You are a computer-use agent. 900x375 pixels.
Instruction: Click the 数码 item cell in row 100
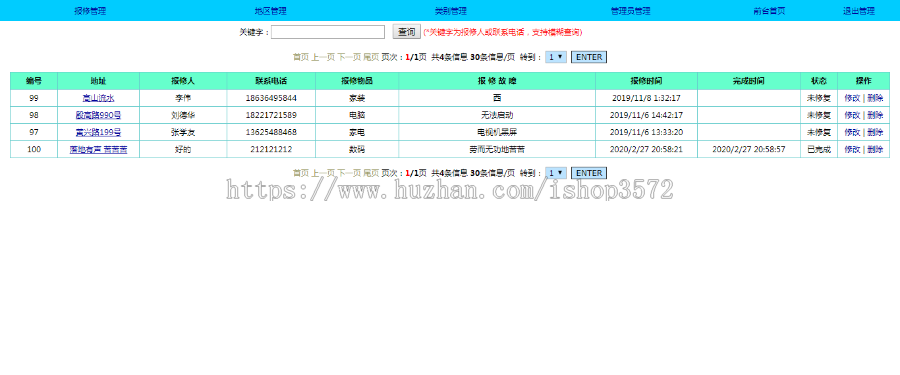357,150
